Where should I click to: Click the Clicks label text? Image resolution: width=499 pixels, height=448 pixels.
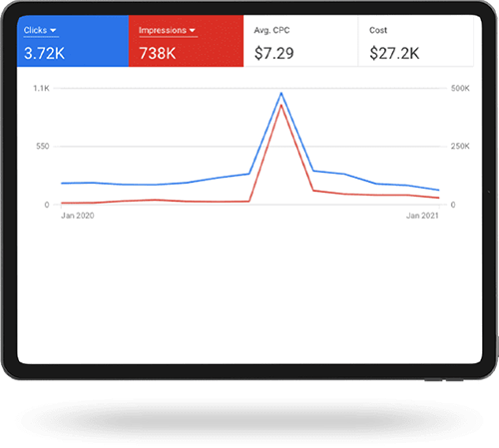point(35,30)
